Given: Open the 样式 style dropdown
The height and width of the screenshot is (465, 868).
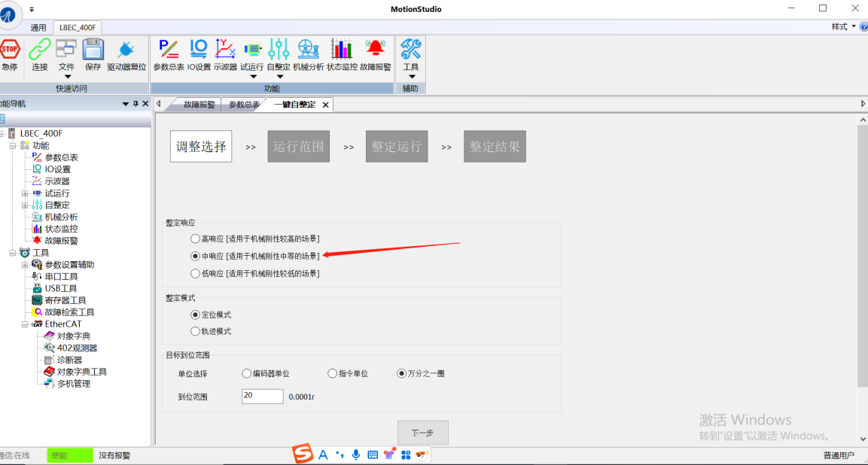Looking at the screenshot, I should (844, 26).
